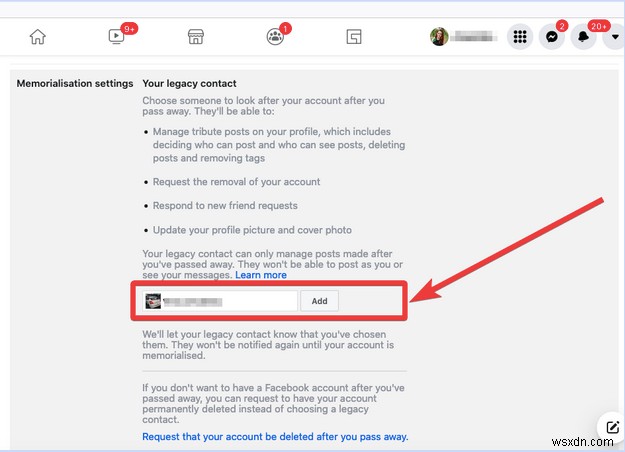Click the legacy contact name input field
625x452 pixels.
point(220,301)
